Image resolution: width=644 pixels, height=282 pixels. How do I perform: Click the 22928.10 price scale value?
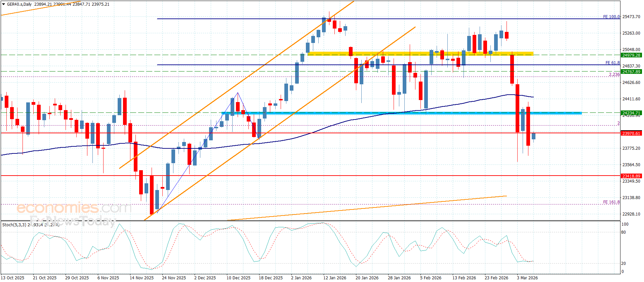coord(631,214)
